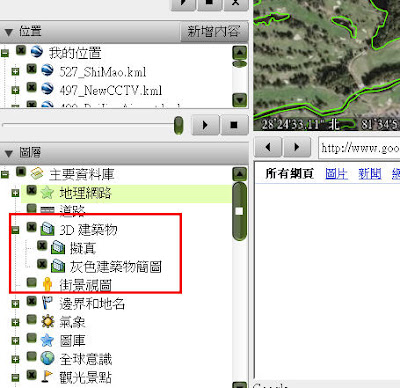The image size is (400, 388).
Task: Click the 圖庫 blue star icon
Action: click(x=47, y=340)
